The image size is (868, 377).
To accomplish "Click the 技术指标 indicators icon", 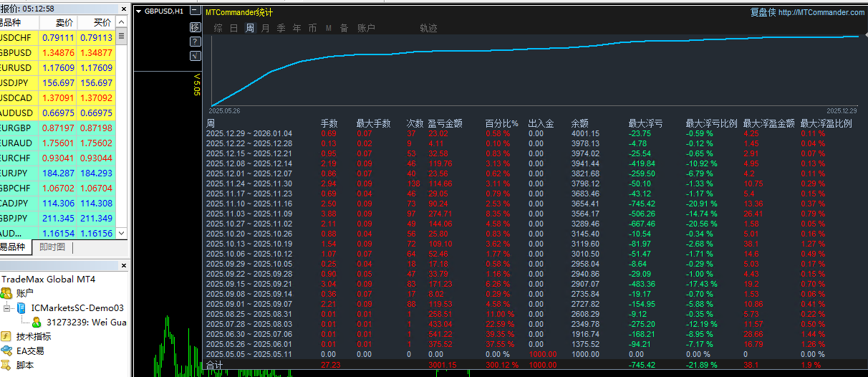I will coord(6,336).
